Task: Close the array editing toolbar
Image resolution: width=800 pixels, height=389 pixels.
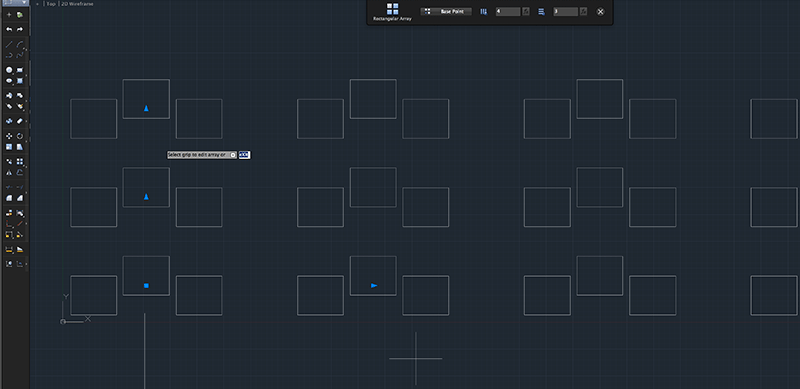Action: 601,11
